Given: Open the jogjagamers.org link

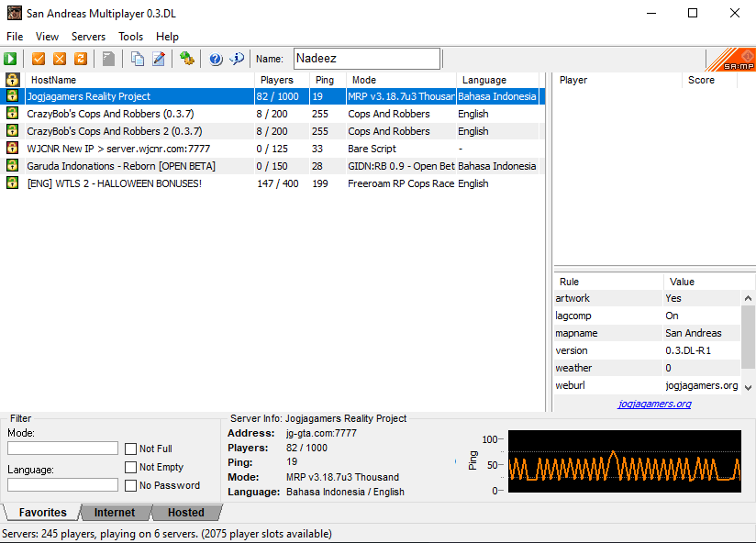Looking at the screenshot, I should click(654, 404).
